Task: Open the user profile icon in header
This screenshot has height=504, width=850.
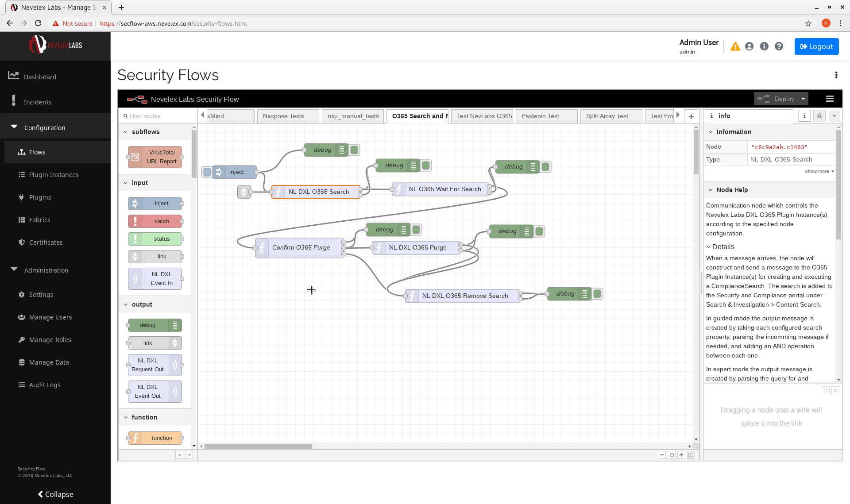Action: [x=749, y=46]
